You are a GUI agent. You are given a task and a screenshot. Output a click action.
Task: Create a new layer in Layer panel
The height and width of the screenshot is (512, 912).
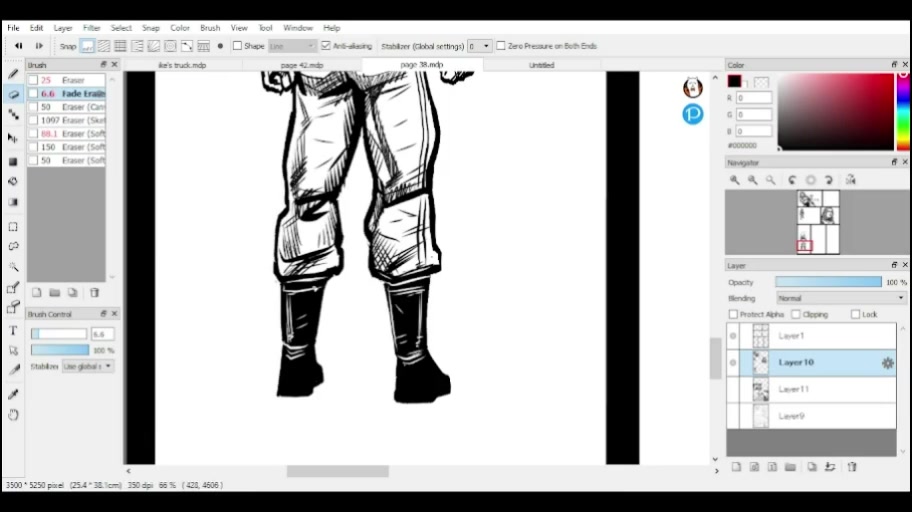click(736, 467)
